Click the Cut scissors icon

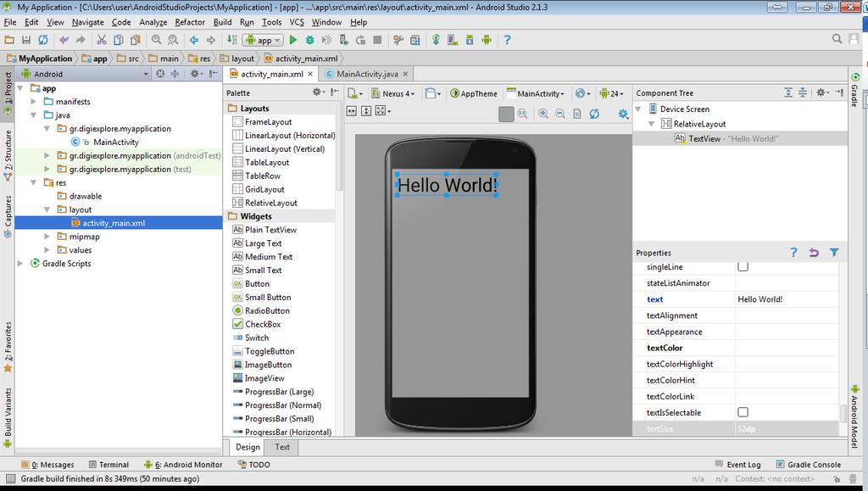pyautogui.click(x=102, y=40)
